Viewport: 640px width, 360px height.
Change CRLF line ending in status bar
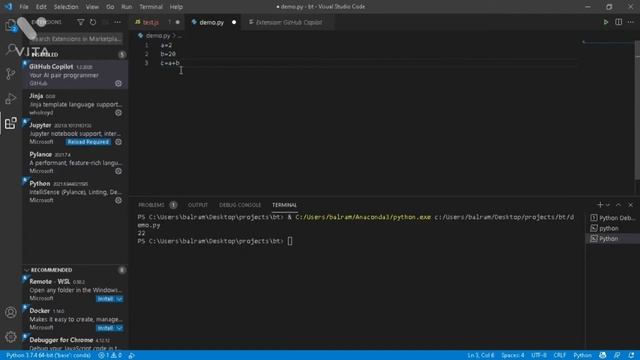[560, 356]
